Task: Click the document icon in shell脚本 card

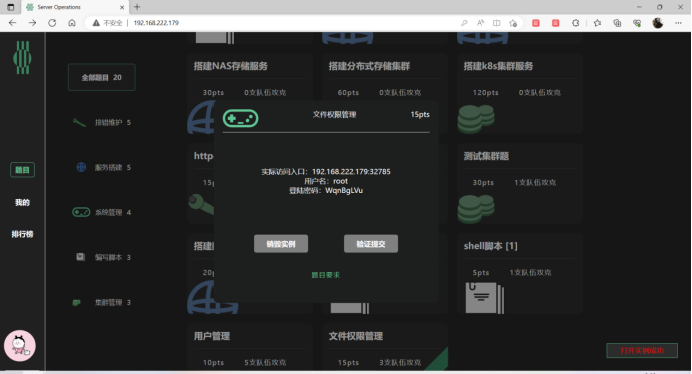Action: click(x=485, y=298)
